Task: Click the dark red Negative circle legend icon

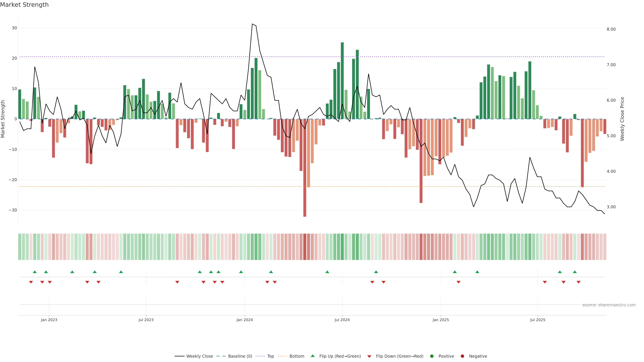Action: [x=462, y=356]
